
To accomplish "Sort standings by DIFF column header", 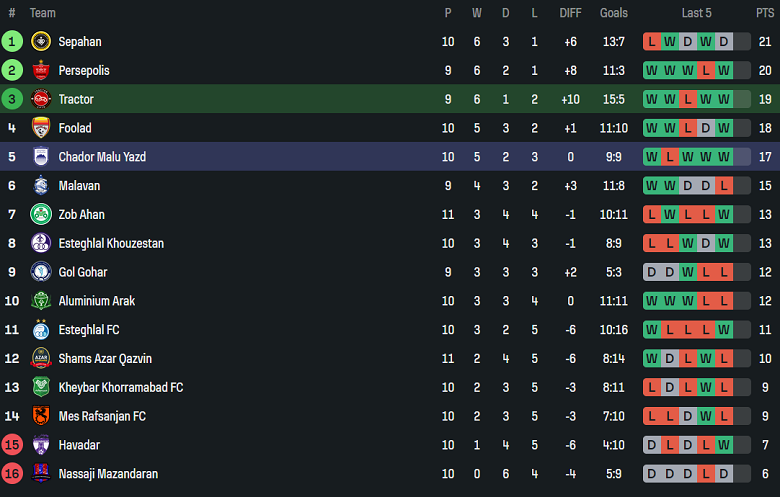I will point(570,13).
